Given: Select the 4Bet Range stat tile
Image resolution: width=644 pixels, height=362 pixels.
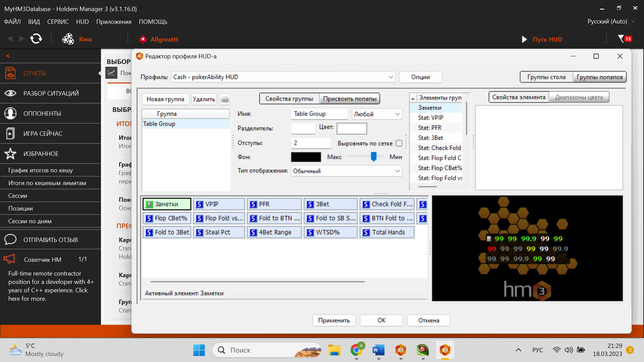Looking at the screenshot, I should click(x=274, y=232).
